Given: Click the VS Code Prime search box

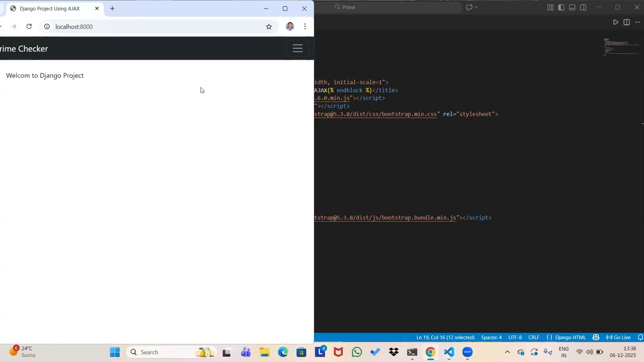Looking at the screenshot, I should [x=395, y=7].
